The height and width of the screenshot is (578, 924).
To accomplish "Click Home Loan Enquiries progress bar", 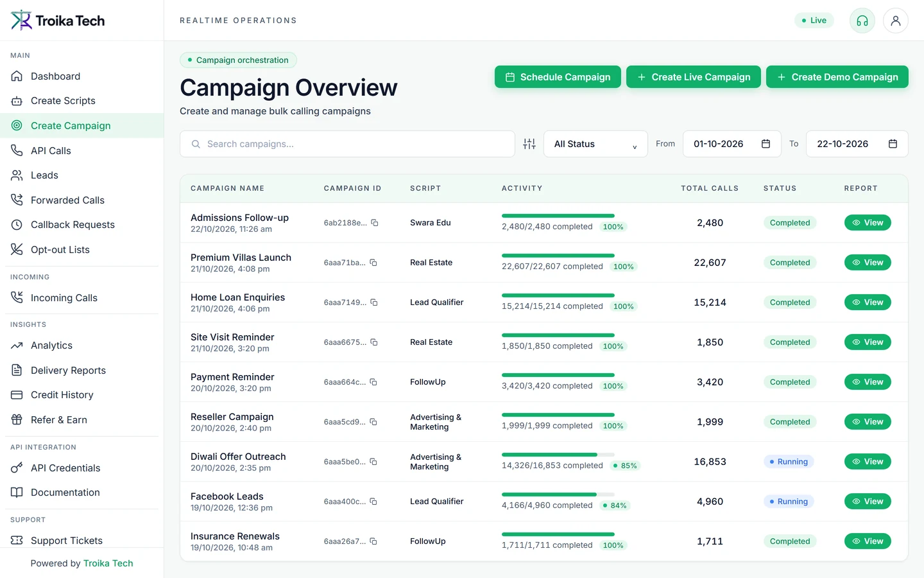I will (x=558, y=295).
